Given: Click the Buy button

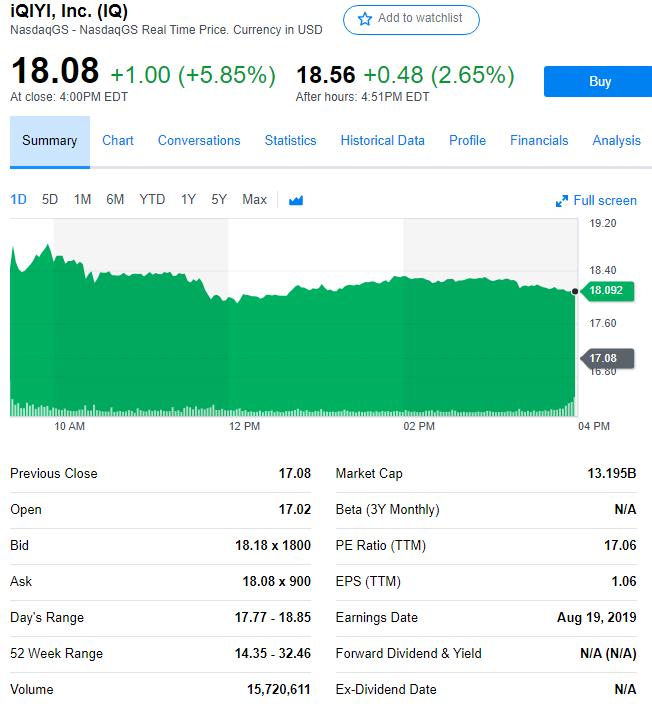Looking at the screenshot, I should (x=598, y=81).
